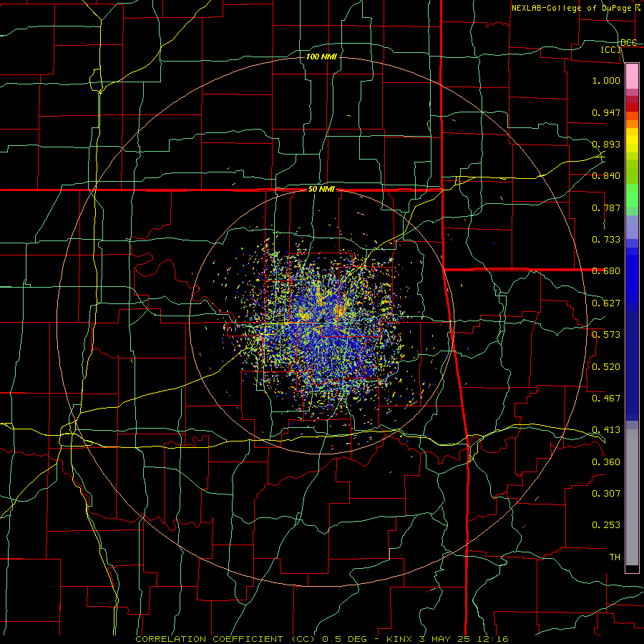Click the 0.413 legend value

606,430
